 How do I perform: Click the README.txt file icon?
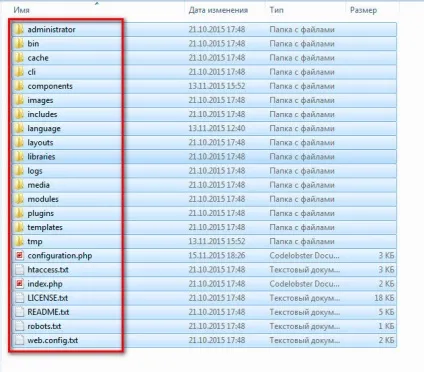pyautogui.click(x=19, y=312)
